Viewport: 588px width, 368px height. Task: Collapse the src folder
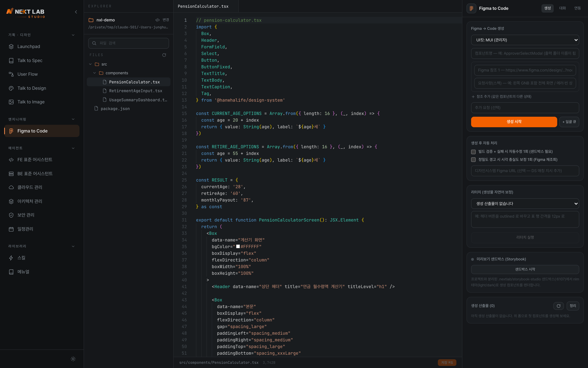tap(90, 64)
